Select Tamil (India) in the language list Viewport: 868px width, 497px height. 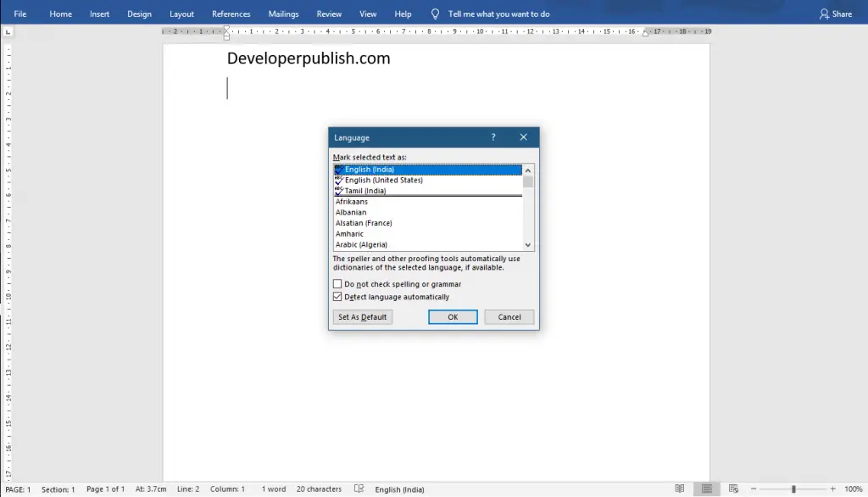[x=427, y=191]
